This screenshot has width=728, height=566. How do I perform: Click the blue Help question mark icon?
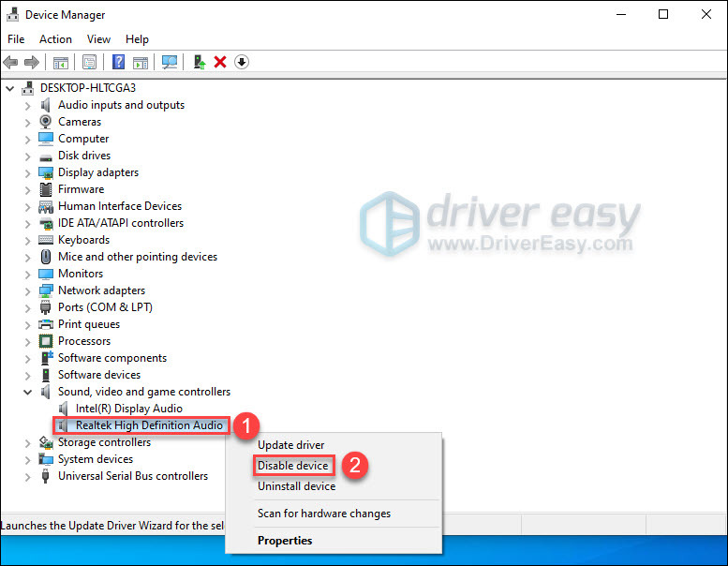pyautogui.click(x=119, y=62)
